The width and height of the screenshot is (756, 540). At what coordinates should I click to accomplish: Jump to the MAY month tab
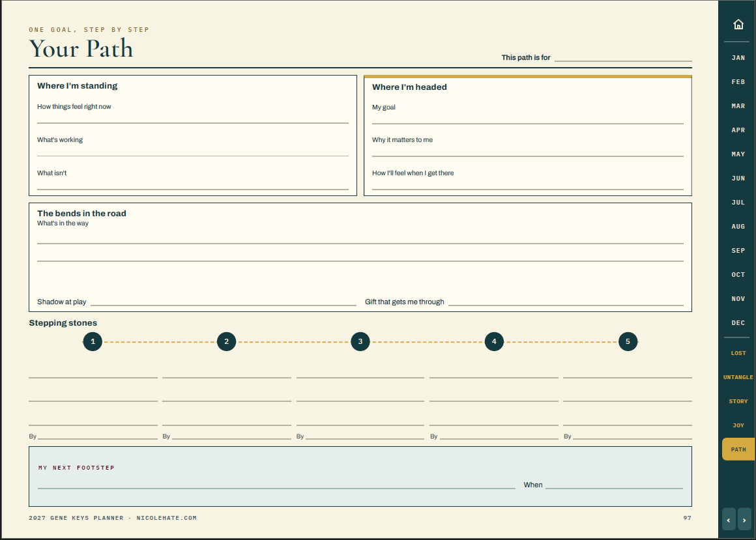pyautogui.click(x=738, y=154)
